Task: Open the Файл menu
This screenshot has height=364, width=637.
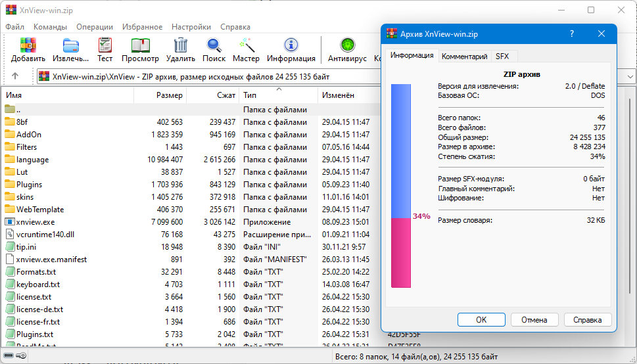Action: 14,27
